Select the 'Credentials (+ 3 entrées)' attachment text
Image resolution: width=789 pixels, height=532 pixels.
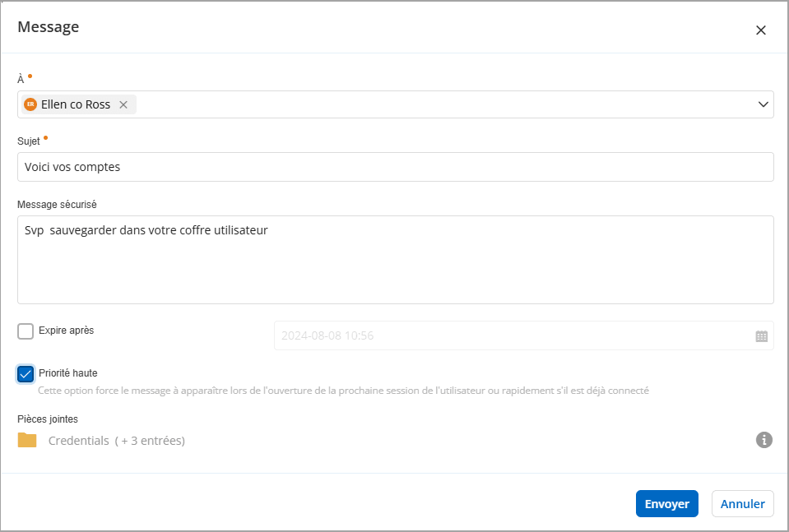click(x=117, y=441)
